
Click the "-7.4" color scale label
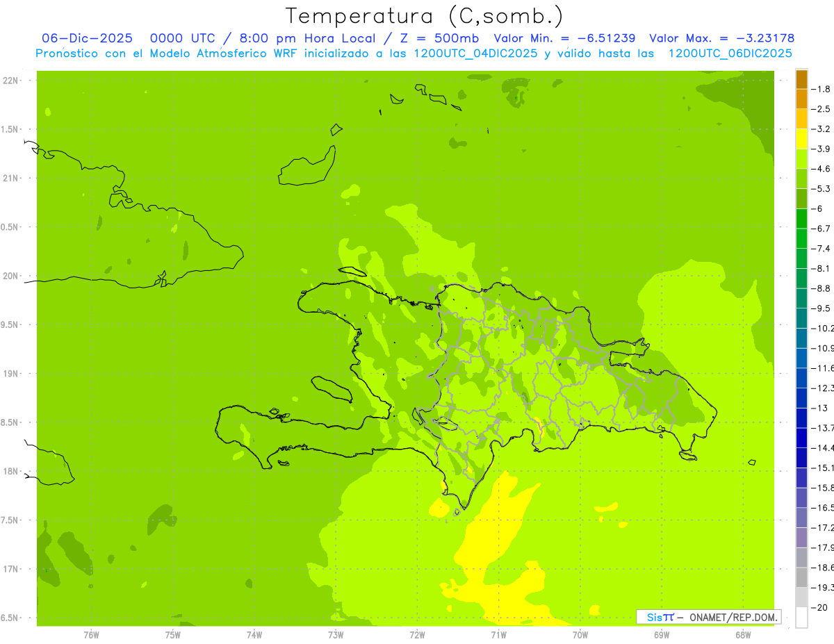click(821, 249)
